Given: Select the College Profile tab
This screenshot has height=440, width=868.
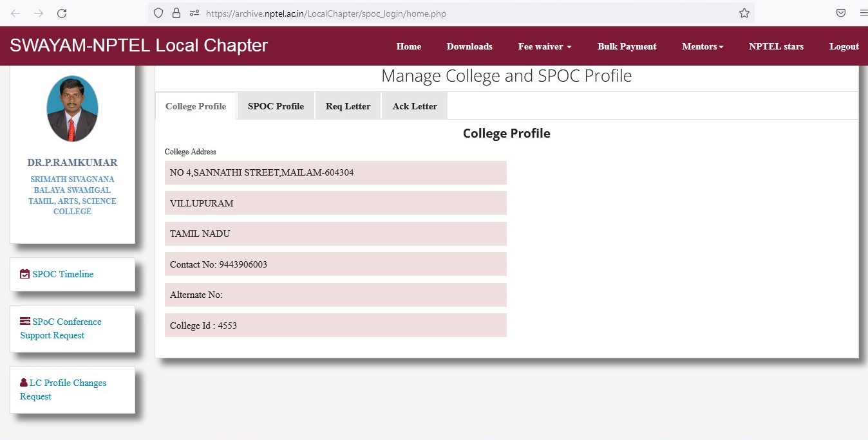Looking at the screenshot, I should pyautogui.click(x=196, y=106).
